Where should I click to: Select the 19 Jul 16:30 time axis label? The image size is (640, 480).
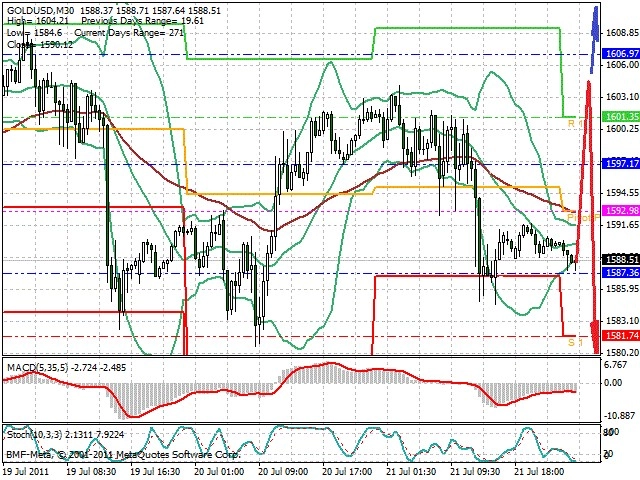click(x=155, y=472)
